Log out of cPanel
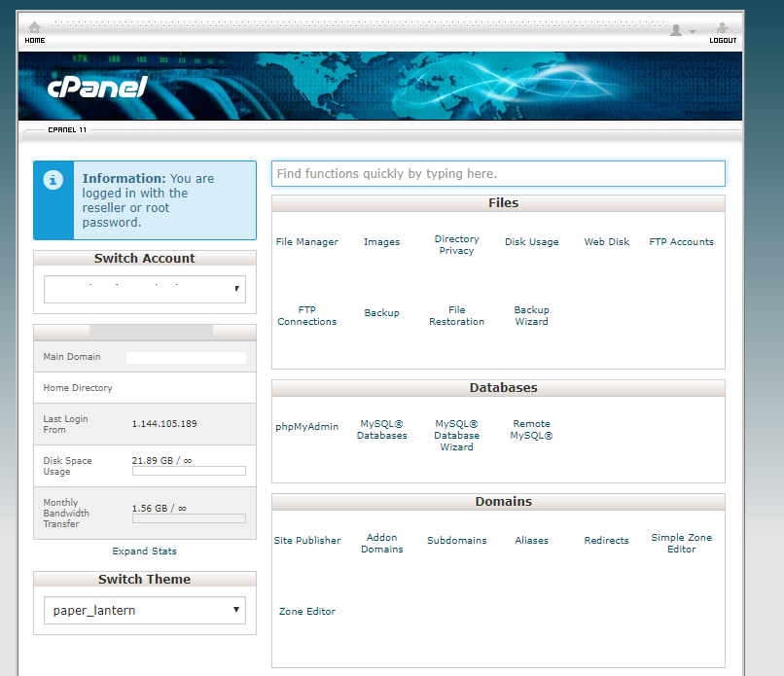 (x=723, y=29)
